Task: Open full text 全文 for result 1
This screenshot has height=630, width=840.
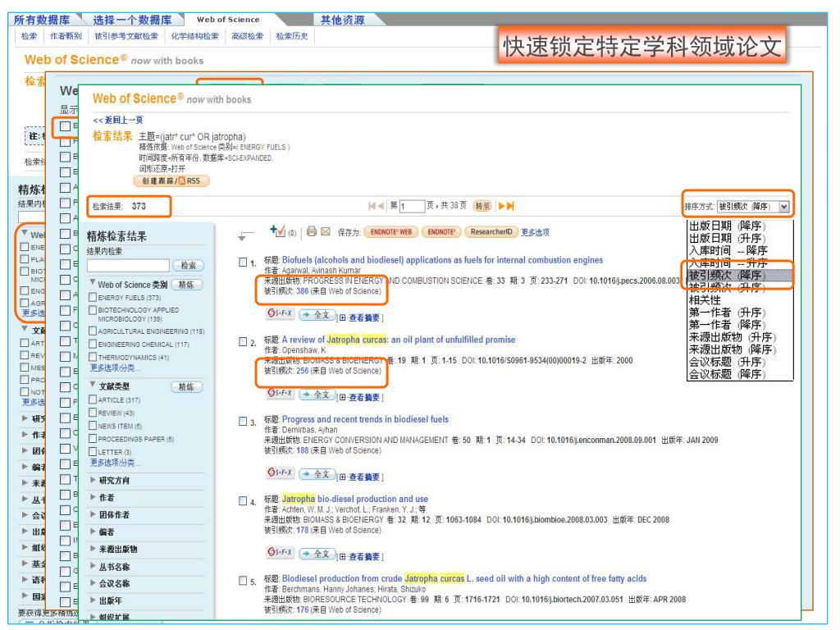Action: 317,314
